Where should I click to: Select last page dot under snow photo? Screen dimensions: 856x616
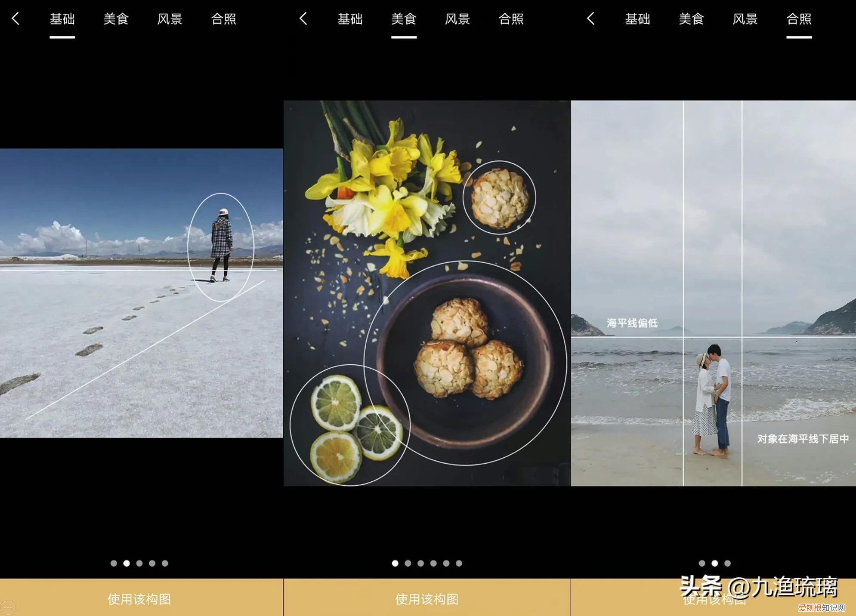(165, 563)
